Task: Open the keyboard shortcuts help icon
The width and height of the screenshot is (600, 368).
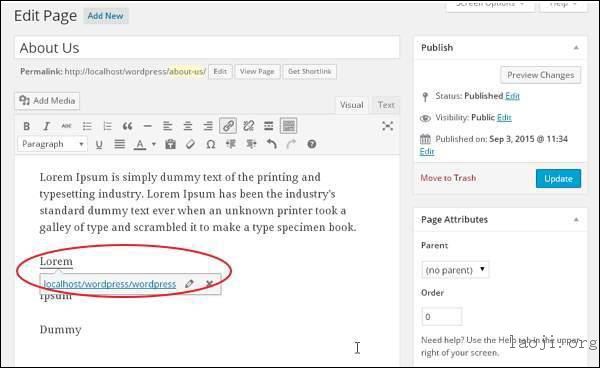Action: [x=311, y=145]
